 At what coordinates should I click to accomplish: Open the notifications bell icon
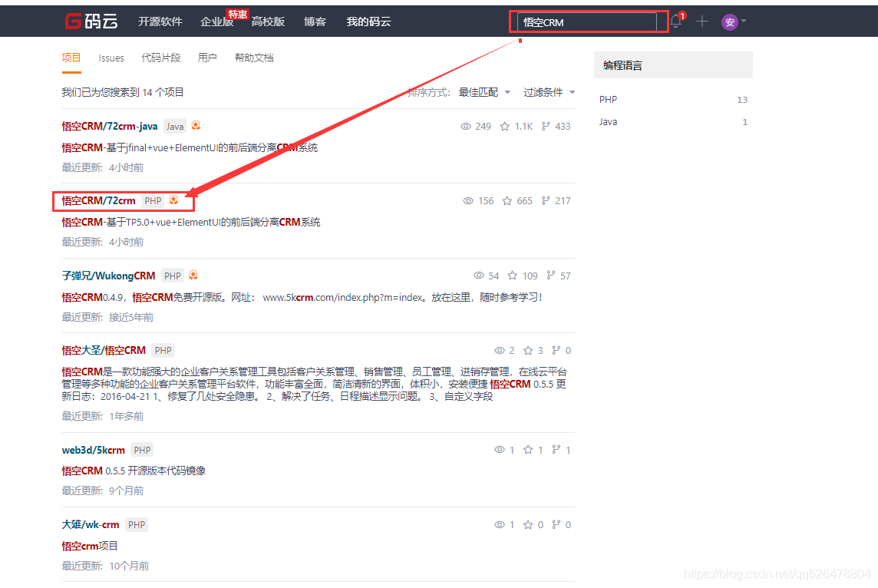tap(676, 21)
